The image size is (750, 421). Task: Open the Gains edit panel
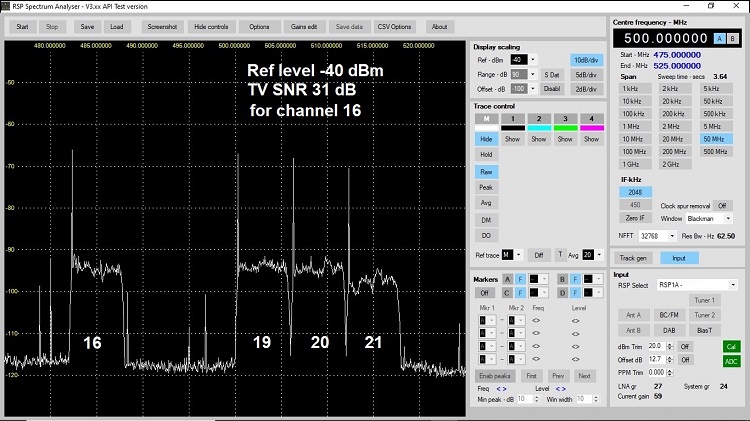click(306, 26)
